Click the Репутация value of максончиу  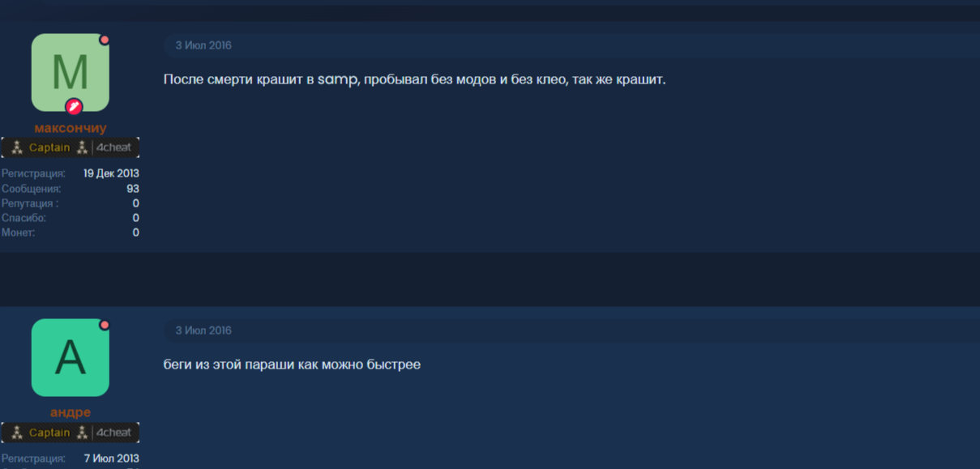(x=135, y=203)
